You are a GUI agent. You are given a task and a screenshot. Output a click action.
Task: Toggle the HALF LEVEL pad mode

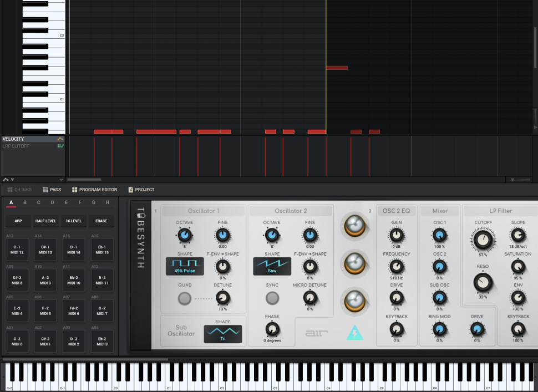[46, 221]
